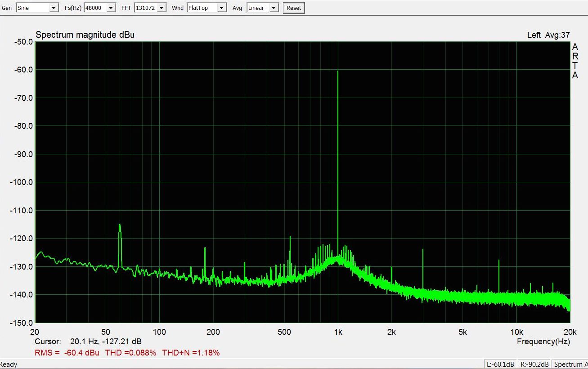Click the 'Left Avg:37' channel label
Screen dimensions: 588x369
548,35
